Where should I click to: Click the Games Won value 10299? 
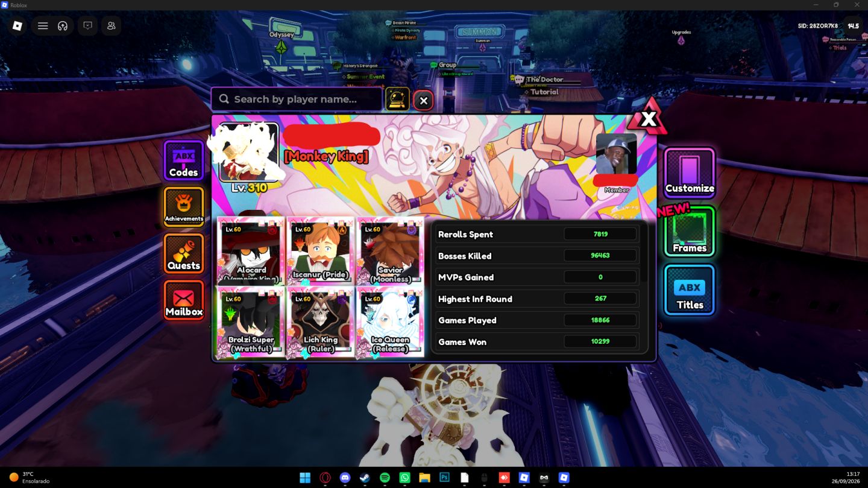pos(600,341)
